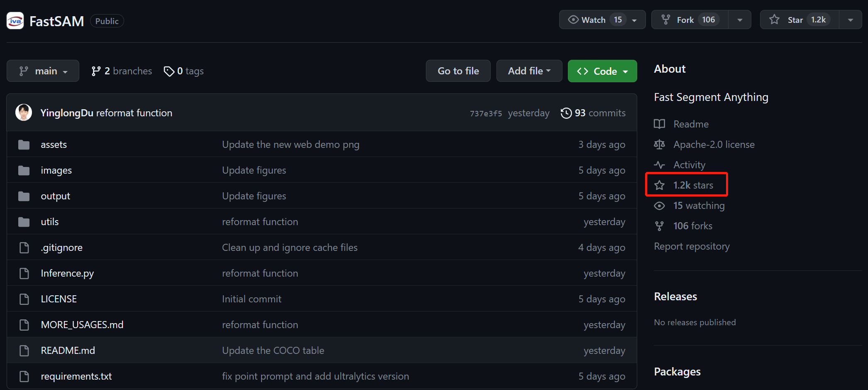
Task: Click the FastSAM repository avatar logo
Action: (15, 21)
